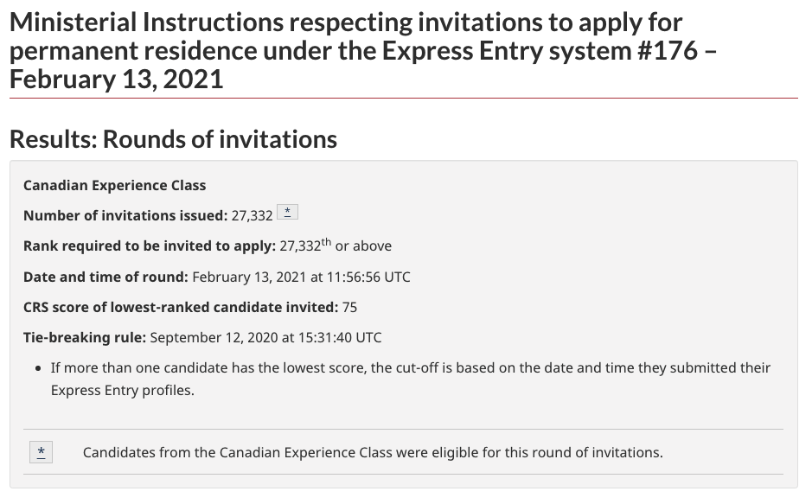812x504 pixels.
Task: Click the 'February 13, 2021 at 11:56:56 UTC' value
Action: click(302, 277)
